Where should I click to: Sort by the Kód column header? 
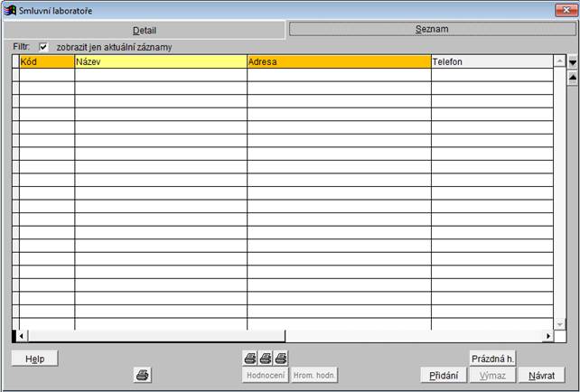[x=47, y=62]
